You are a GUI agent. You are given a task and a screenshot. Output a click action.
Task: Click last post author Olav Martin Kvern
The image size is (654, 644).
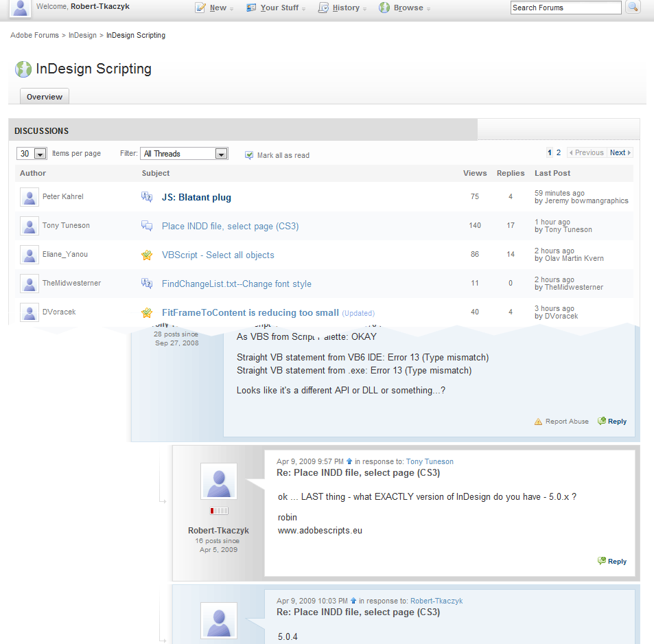(x=574, y=258)
